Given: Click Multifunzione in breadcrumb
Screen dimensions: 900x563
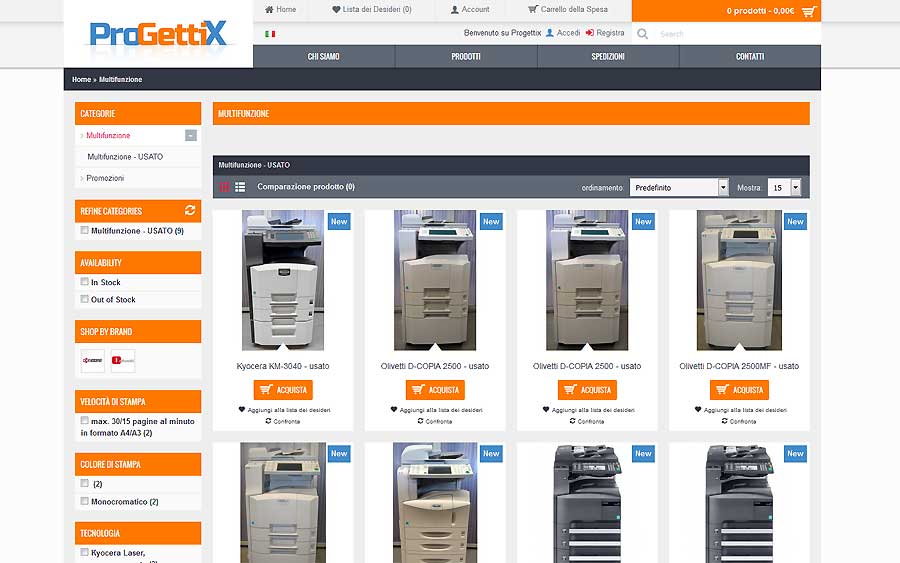Looking at the screenshot, I should coord(121,79).
